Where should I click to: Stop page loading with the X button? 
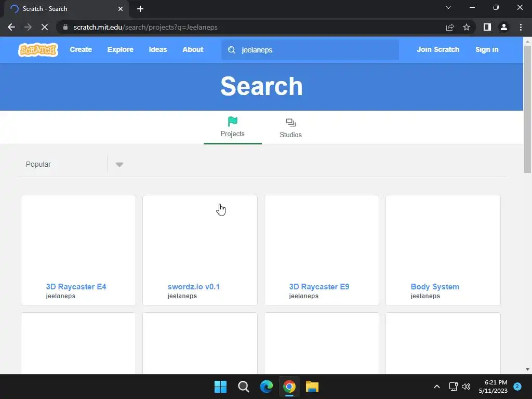[45, 27]
